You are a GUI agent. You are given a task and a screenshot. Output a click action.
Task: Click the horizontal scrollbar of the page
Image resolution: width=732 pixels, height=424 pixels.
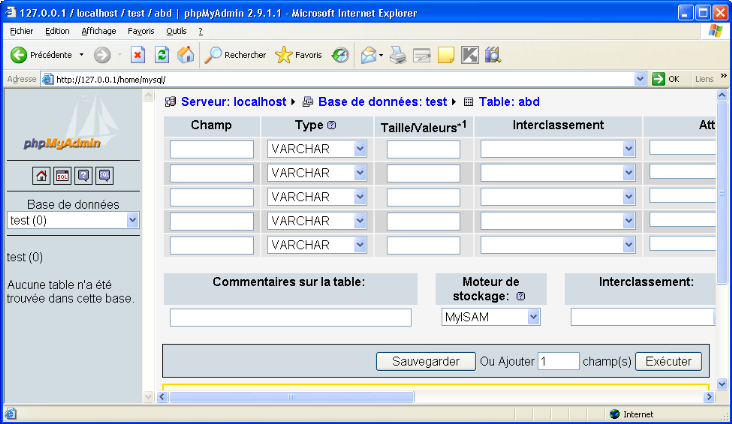[292, 397]
